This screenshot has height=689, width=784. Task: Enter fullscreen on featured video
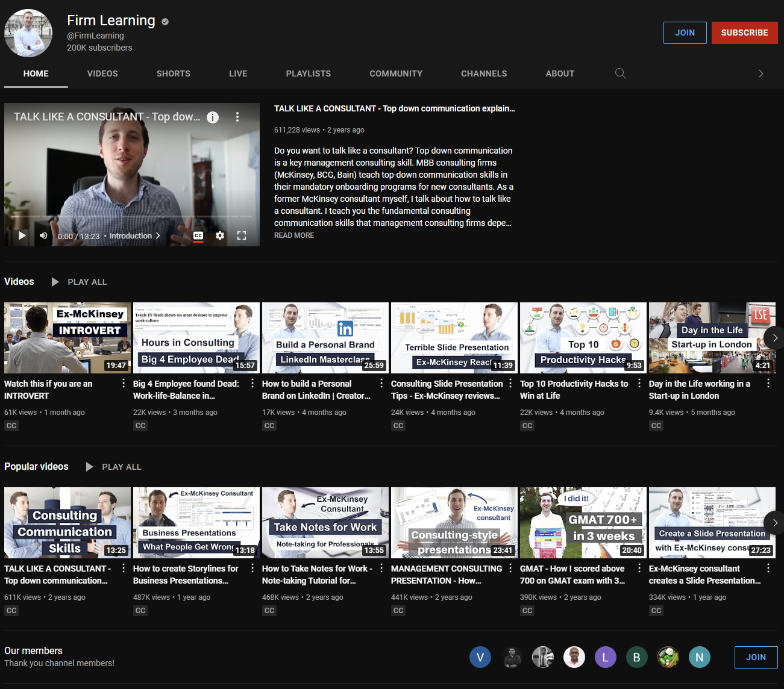coord(242,235)
